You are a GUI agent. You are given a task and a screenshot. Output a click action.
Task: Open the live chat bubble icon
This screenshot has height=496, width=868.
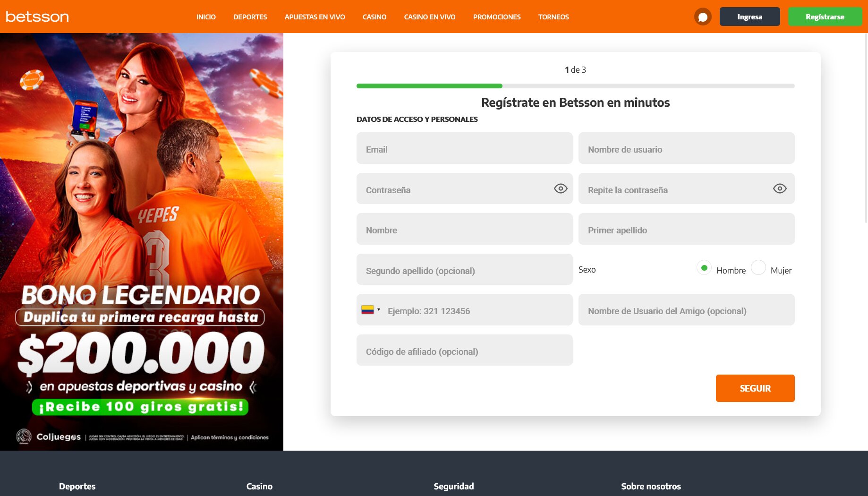(x=703, y=17)
